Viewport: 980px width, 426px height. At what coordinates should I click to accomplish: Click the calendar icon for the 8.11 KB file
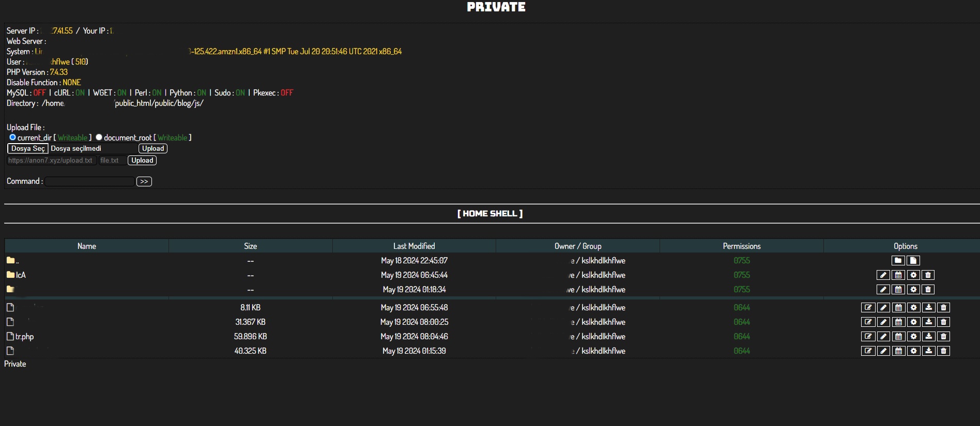898,308
